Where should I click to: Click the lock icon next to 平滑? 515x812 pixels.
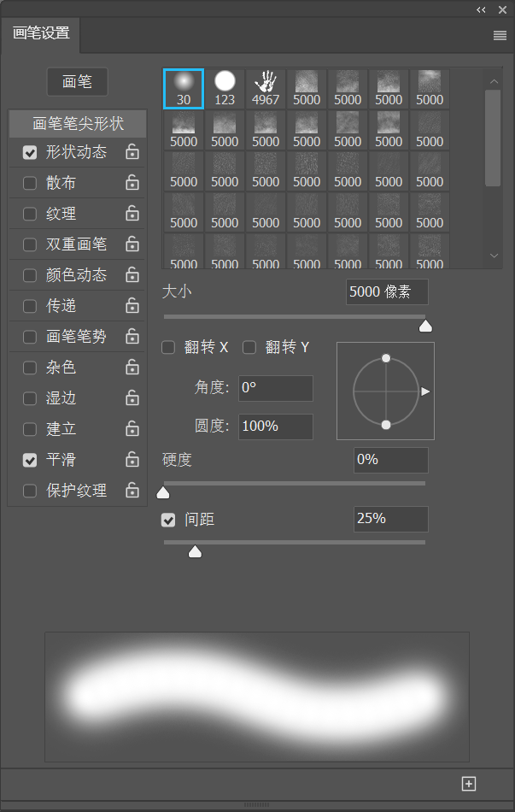tap(132, 460)
